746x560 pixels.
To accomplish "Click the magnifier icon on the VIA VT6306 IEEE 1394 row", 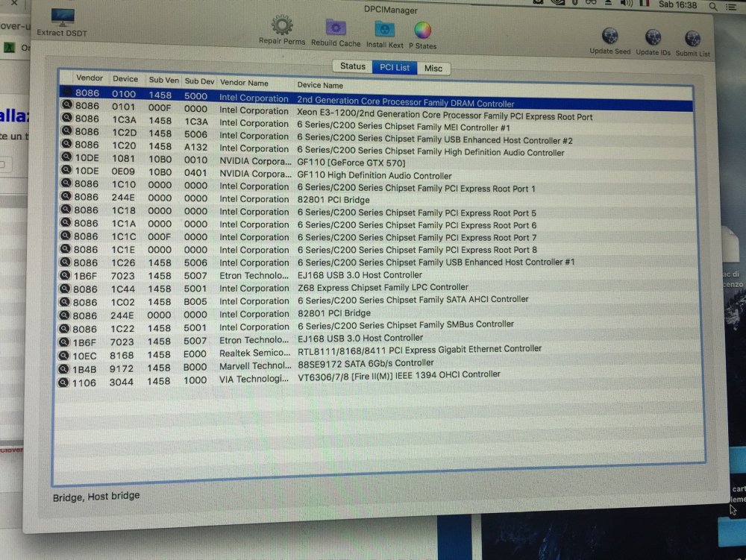I will coord(63,383).
